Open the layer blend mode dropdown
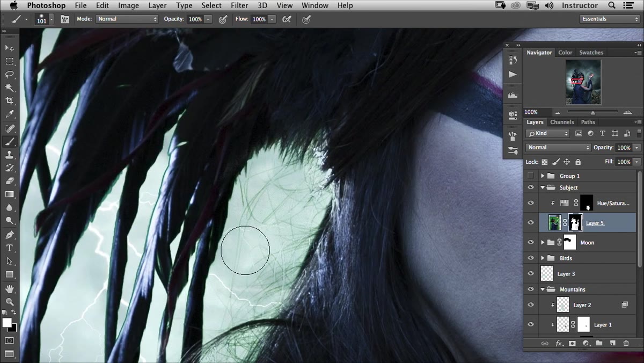644x363 pixels. (558, 147)
